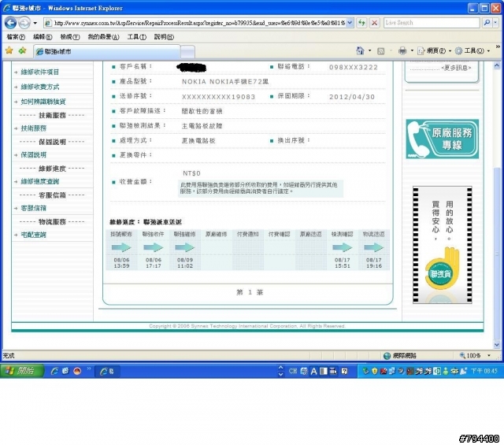Click the 原廠服務專線 phone banner
The width and height of the screenshot is (504, 445).
point(443,139)
